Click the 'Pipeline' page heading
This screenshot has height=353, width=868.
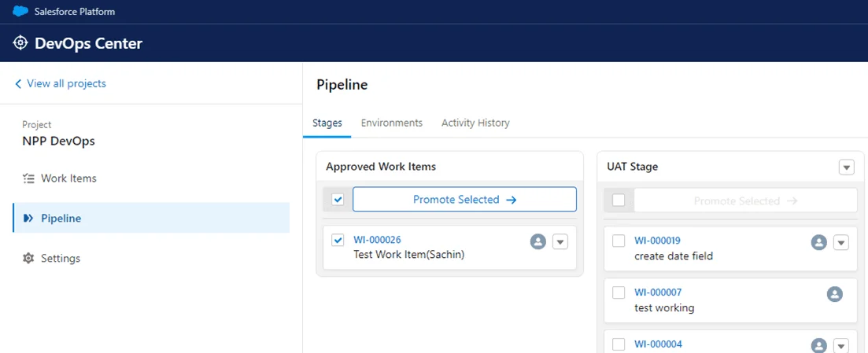[342, 85]
